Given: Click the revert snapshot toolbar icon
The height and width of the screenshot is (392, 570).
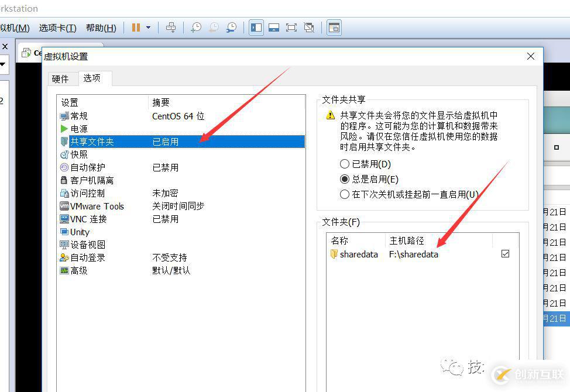Looking at the screenshot, I should (x=214, y=27).
